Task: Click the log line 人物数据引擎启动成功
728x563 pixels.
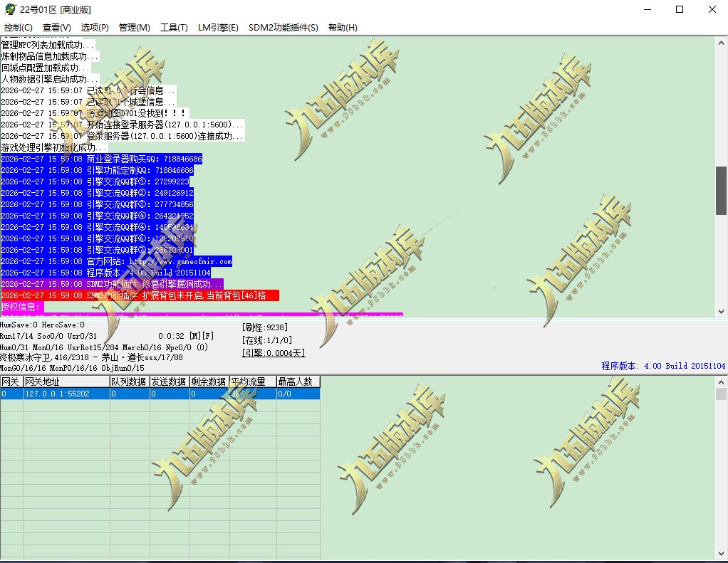Action: click(x=50, y=79)
